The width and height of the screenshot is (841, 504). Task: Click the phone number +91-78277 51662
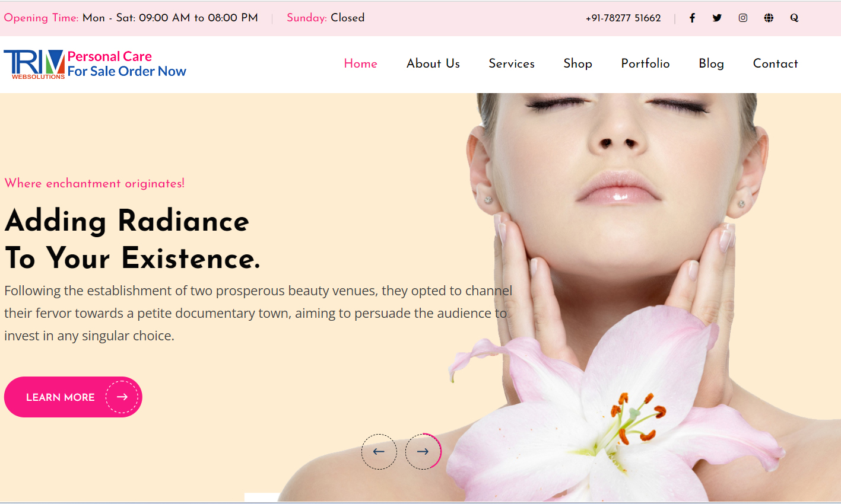click(x=623, y=18)
